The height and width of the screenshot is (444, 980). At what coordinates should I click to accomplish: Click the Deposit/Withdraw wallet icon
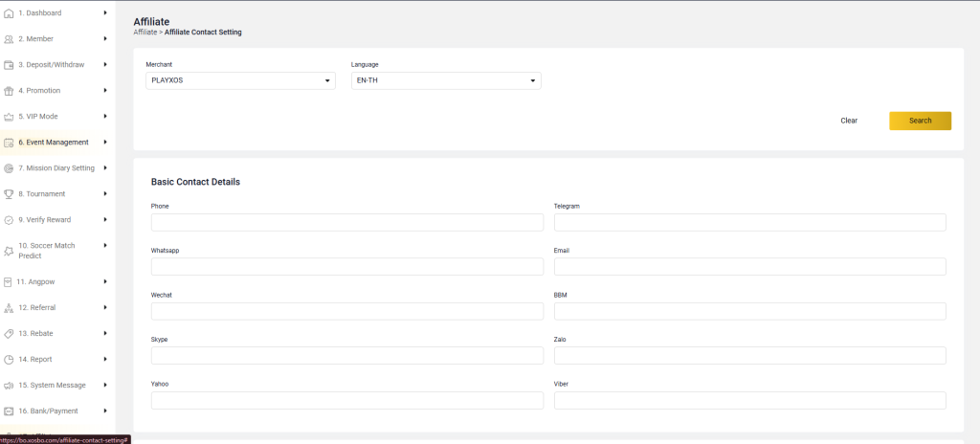(9, 65)
